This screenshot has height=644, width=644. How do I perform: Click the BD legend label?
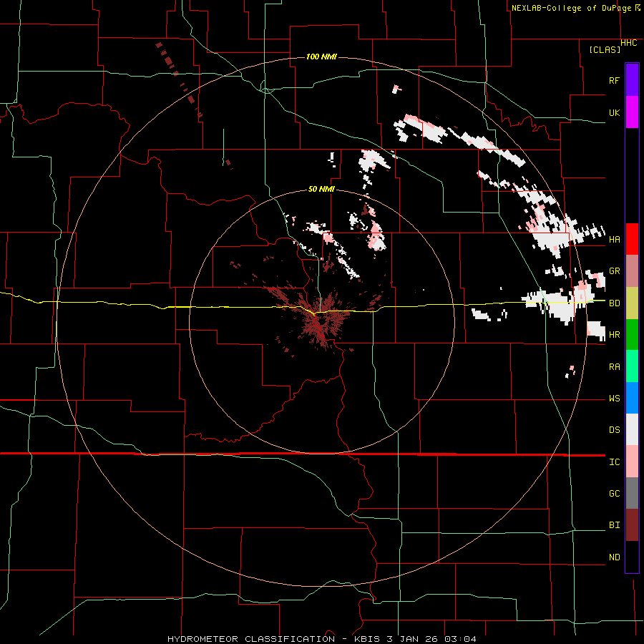tap(614, 303)
